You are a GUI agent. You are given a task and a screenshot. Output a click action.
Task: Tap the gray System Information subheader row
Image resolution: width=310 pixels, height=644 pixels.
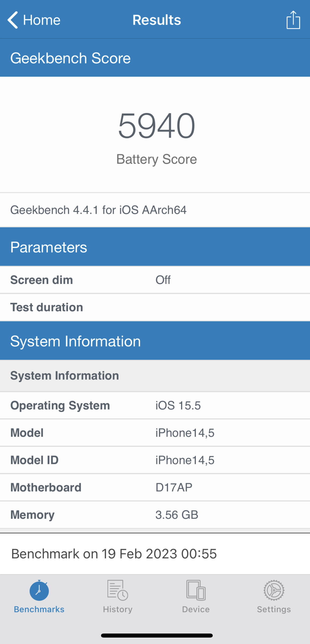[155, 376]
